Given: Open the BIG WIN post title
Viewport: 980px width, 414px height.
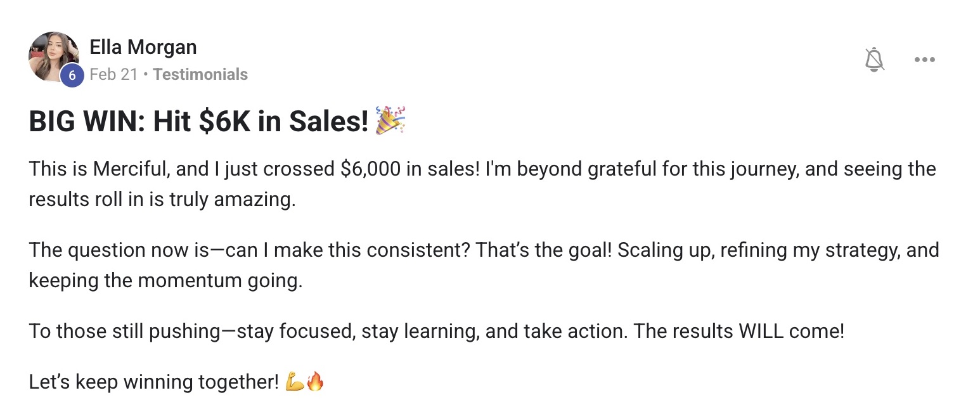Looking at the screenshot, I should coord(198,122).
